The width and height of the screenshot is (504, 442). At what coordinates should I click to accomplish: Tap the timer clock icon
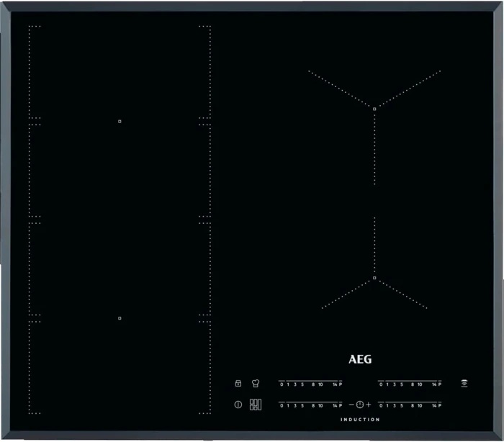(x=359, y=405)
